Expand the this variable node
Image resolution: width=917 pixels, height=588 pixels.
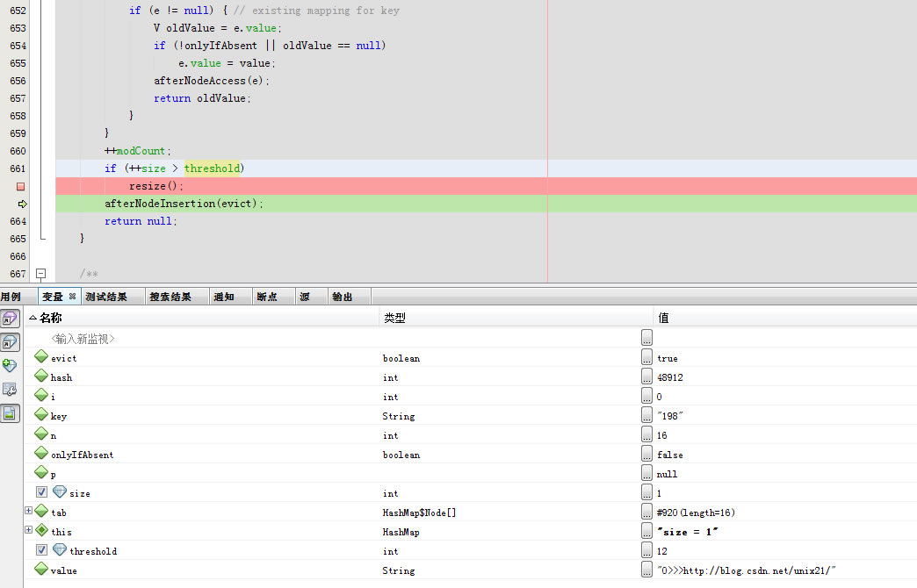(28, 529)
